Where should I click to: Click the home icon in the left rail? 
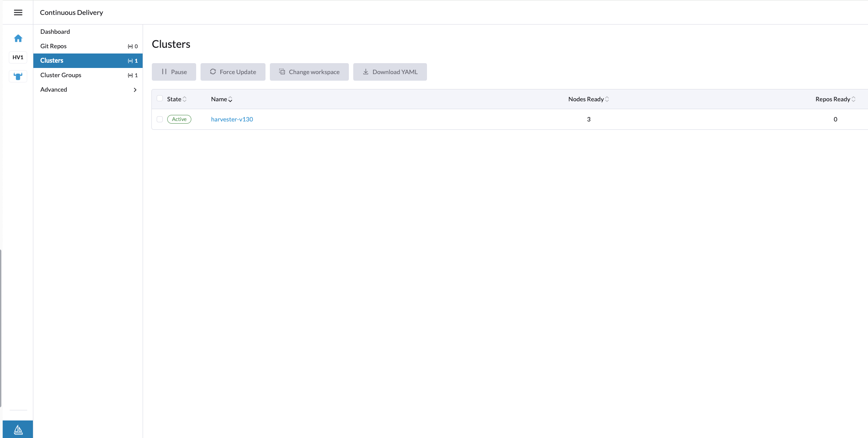[18, 38]
